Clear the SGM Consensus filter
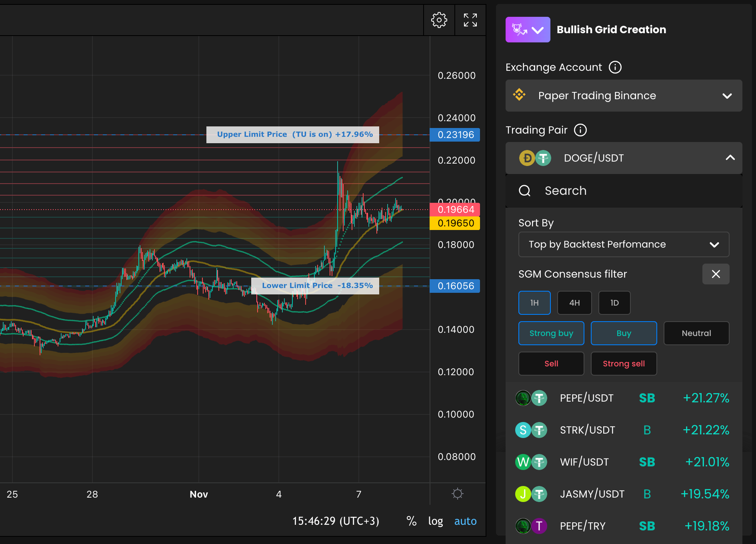Screen dimensions: 756x544 coord(716,274)
